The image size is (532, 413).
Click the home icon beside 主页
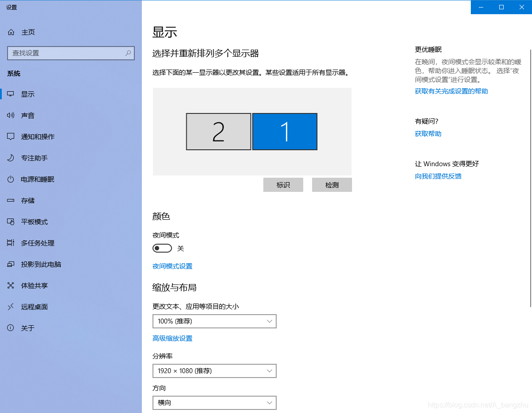[x=11, y=32]
